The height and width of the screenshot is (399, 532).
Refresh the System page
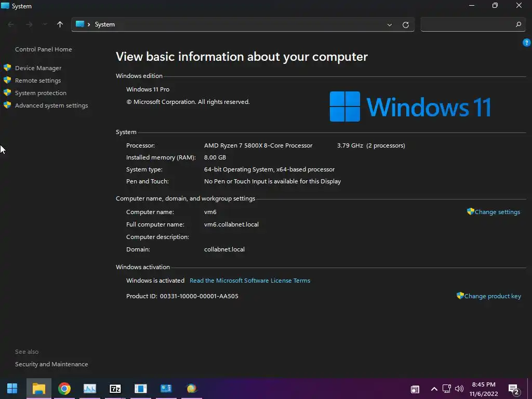coord(405,25)
